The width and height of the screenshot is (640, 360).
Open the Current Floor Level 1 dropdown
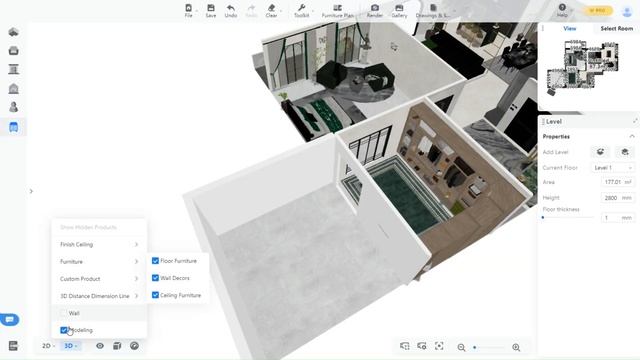(613, 167)
